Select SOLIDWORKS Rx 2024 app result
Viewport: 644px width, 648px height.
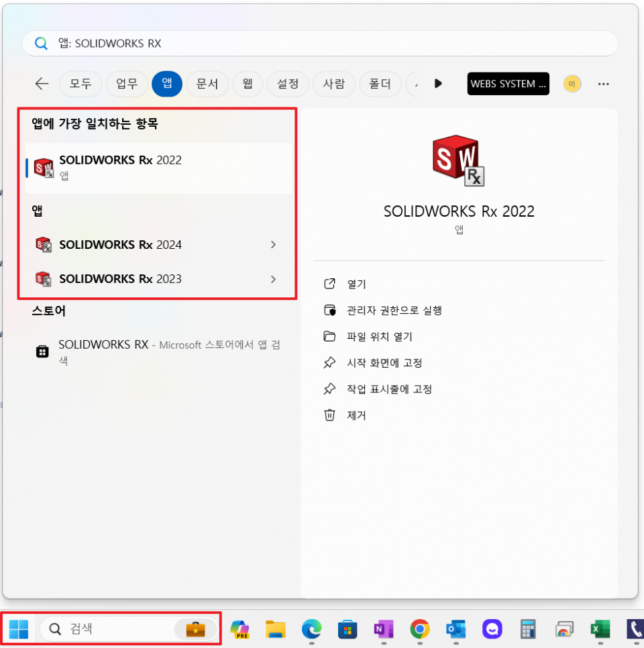click(x=159, y=245)
